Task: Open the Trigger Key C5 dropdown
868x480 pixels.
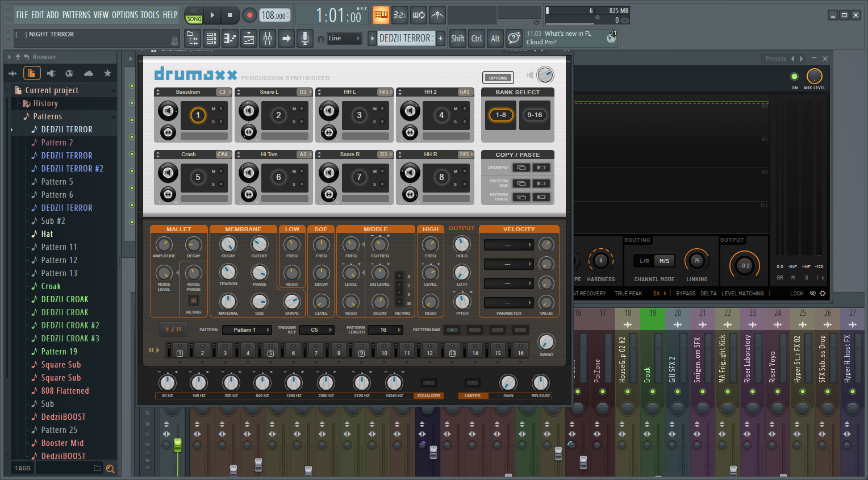Action: pyautogui.click(x=317, y=330)
